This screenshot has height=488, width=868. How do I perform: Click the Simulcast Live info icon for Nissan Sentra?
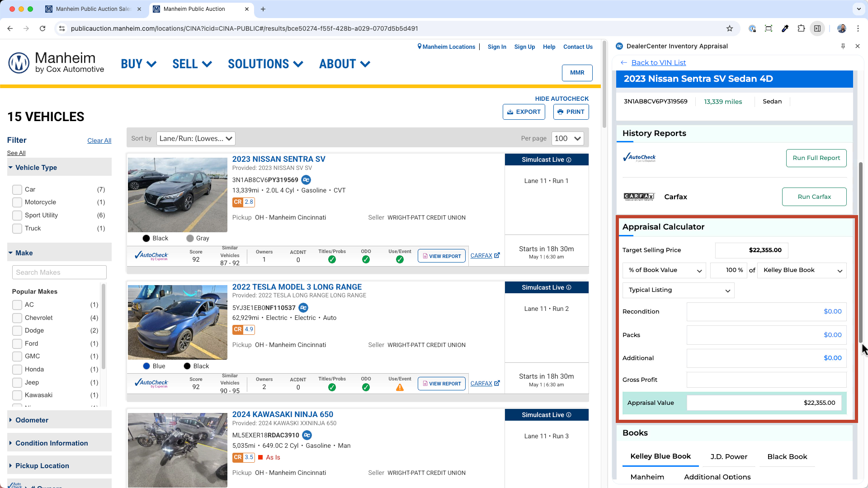click(569, 160)
